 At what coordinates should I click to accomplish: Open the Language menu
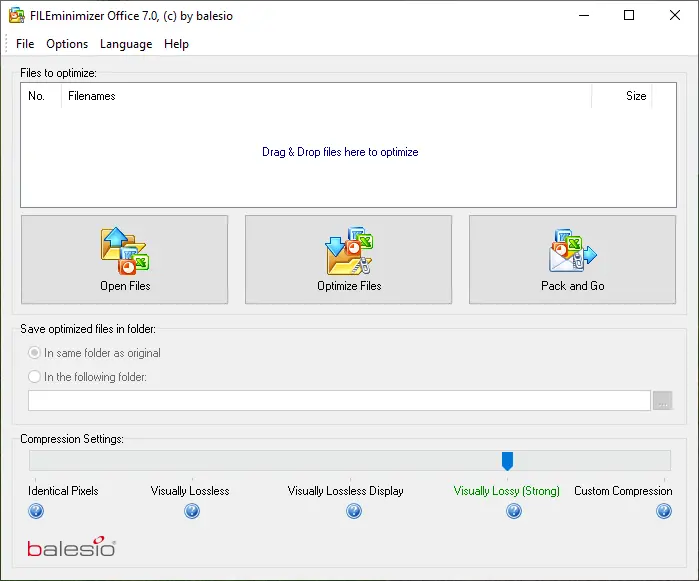126,44
